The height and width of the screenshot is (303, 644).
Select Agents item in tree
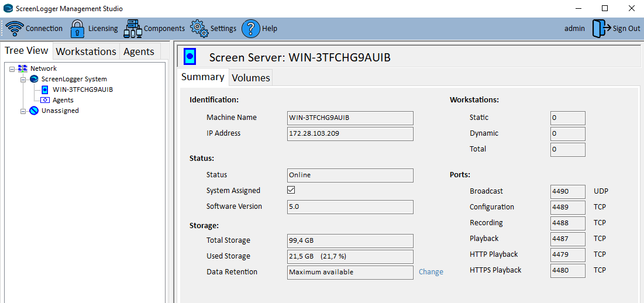point(63,100)
